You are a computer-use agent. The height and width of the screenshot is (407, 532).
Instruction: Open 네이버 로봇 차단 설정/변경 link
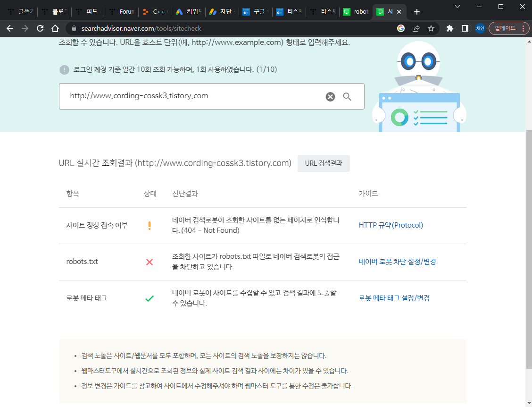[x=397, y=262]
